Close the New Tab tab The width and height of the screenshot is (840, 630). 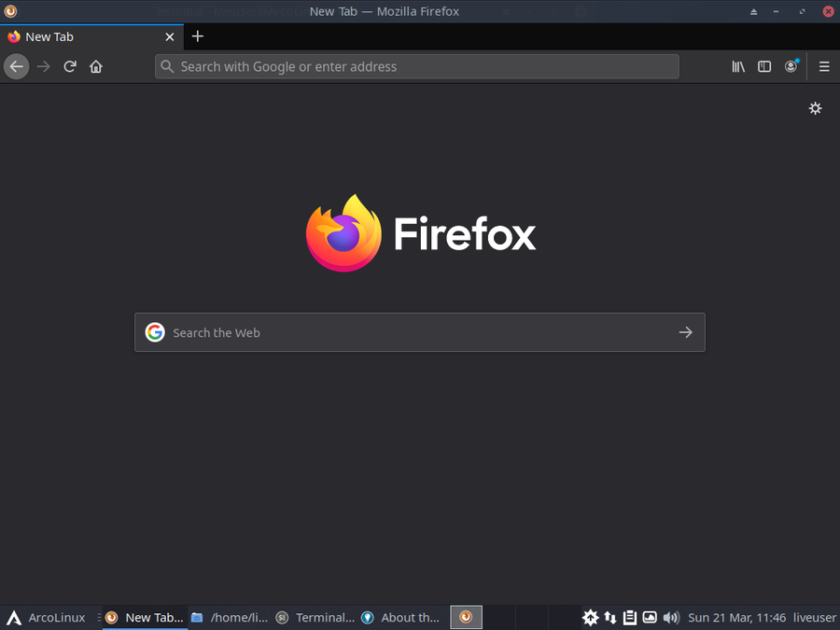tap(170, 37)
